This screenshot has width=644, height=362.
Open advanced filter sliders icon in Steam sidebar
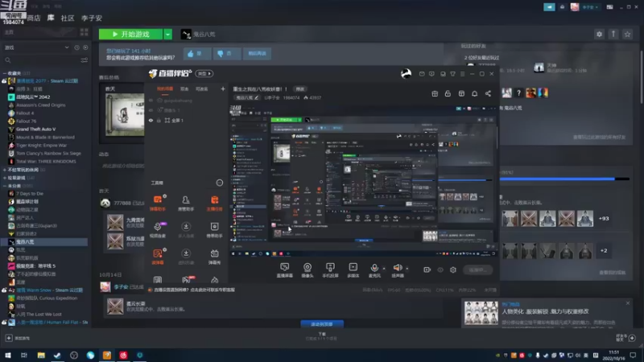(85, 60)
